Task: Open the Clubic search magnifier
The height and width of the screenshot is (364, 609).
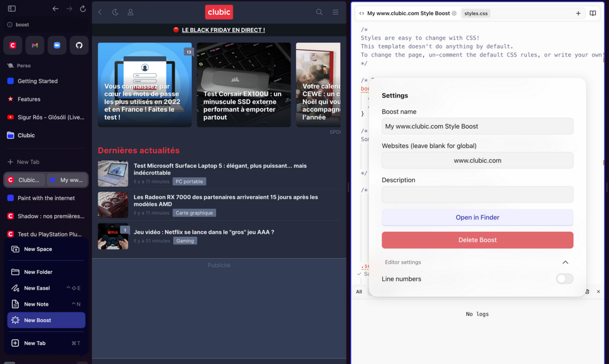Action: click(x=319, y=12)
